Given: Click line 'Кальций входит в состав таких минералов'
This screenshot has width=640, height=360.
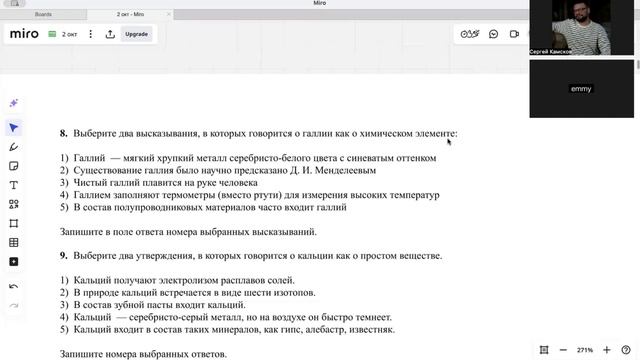Looking at the screenshot, I should [227, 329].
